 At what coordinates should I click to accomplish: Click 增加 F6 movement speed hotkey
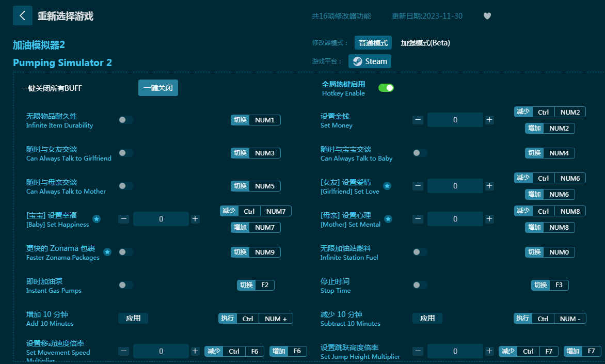288,351
